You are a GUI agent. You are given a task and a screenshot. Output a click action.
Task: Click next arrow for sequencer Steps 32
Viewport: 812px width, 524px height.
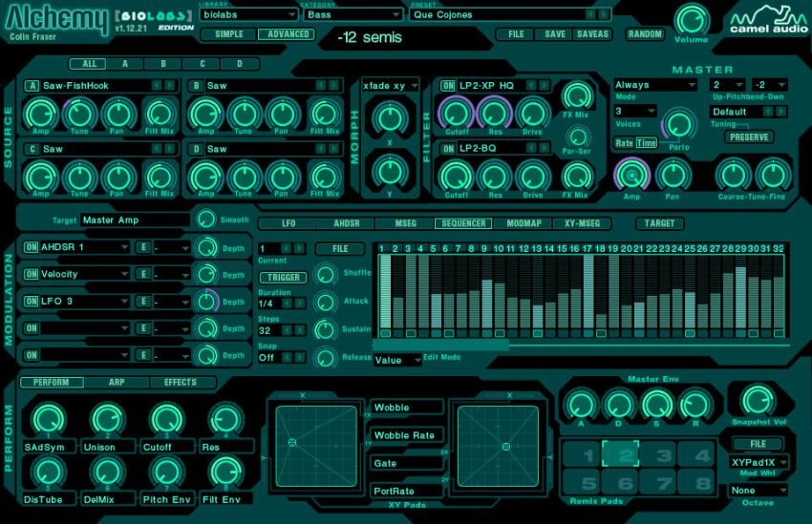(299, 330)
